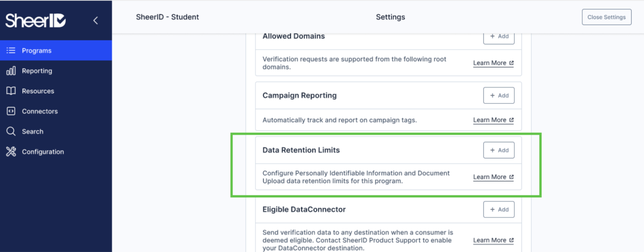Image resolution: width=644 pixels, height=252 pixels.
Task: Click the Connectors code icon
Action: [x=11, y=111]
